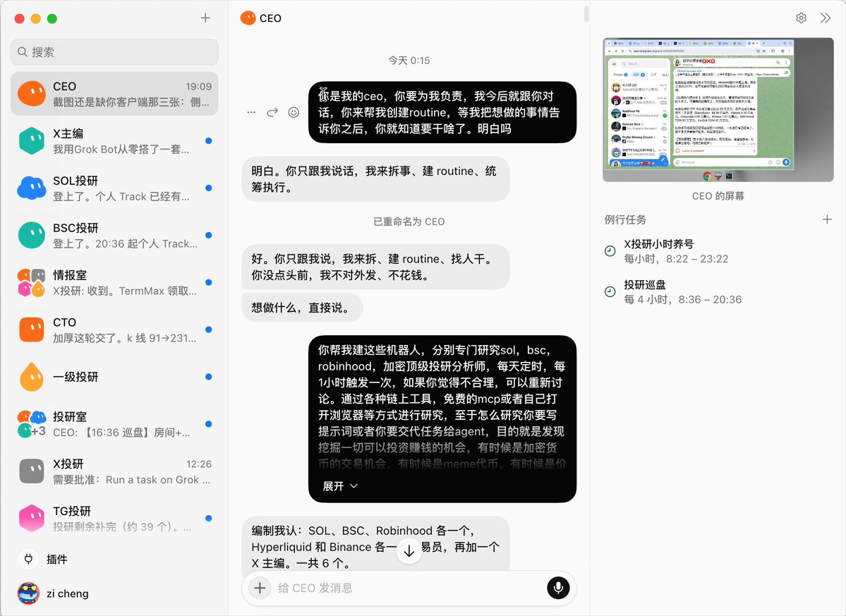Open the CTO conversation

click(114, 330)
